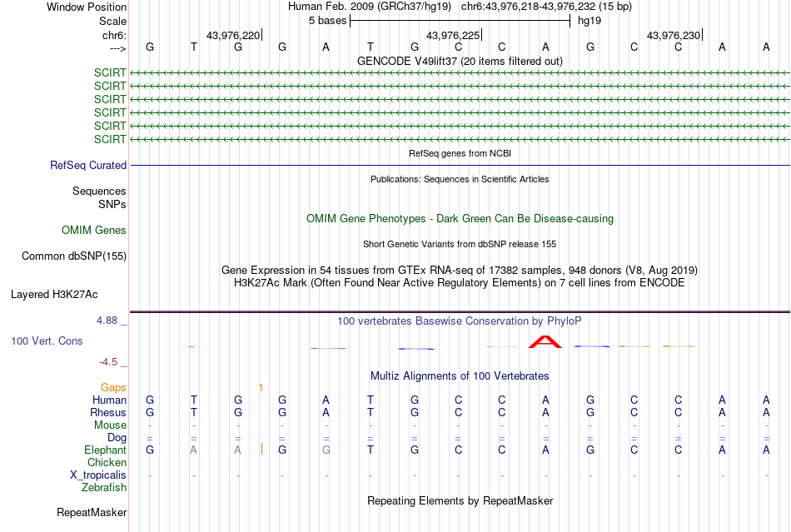
Task: Click 100 vertebrates Basewise Conservation by PhyloP title
Action: point(460,321)
